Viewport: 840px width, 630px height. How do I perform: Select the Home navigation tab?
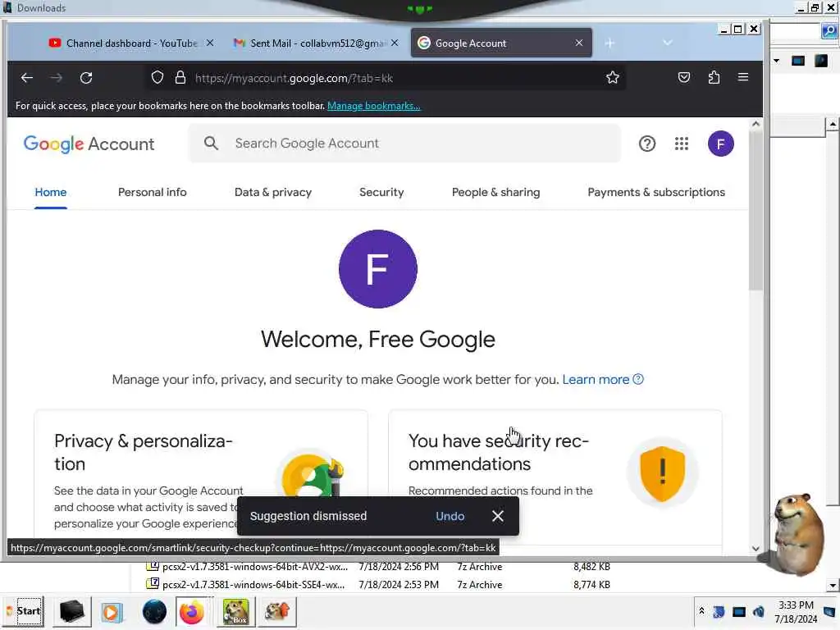[x=50, y=192]
